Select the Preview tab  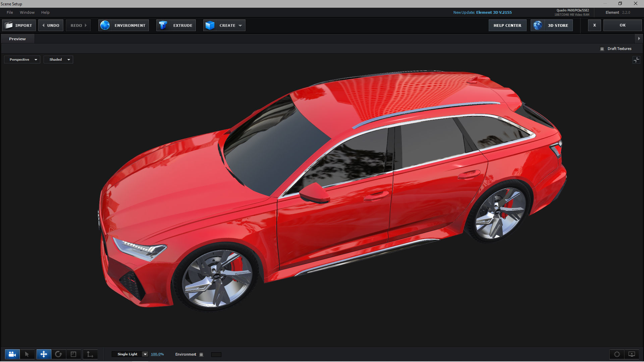(17, 39)
